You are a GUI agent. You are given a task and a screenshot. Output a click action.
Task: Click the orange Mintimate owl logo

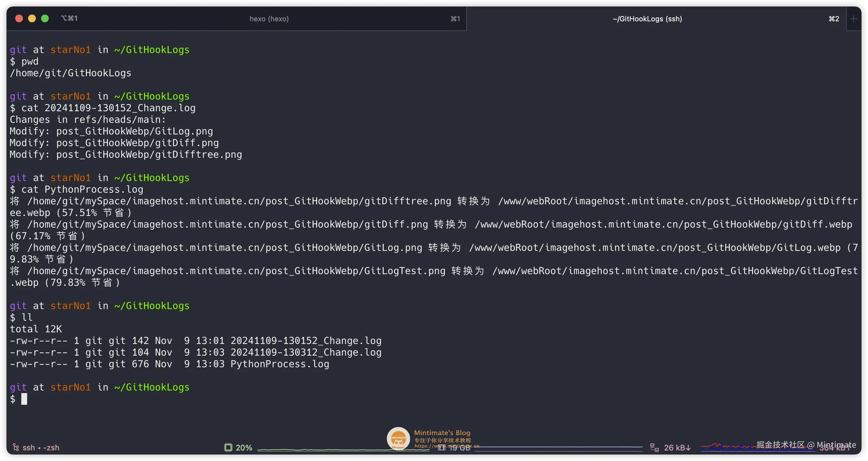coord(398,438)
